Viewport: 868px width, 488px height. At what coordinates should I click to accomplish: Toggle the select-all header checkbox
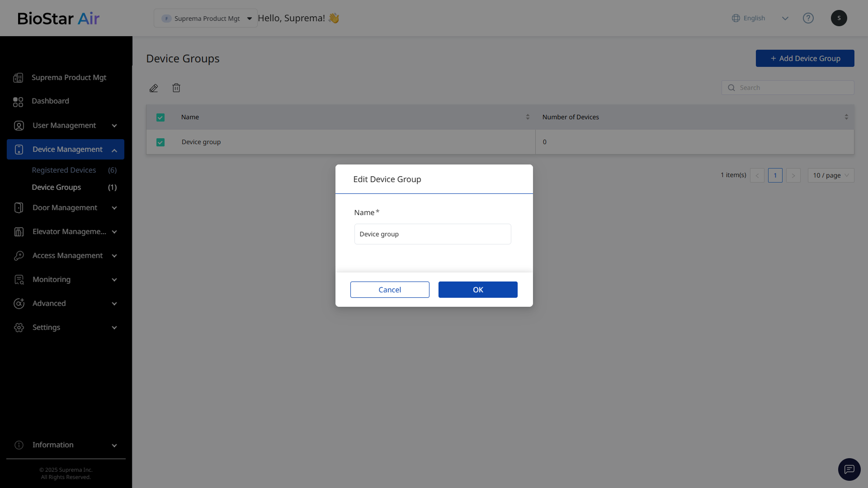coord(160,117)
